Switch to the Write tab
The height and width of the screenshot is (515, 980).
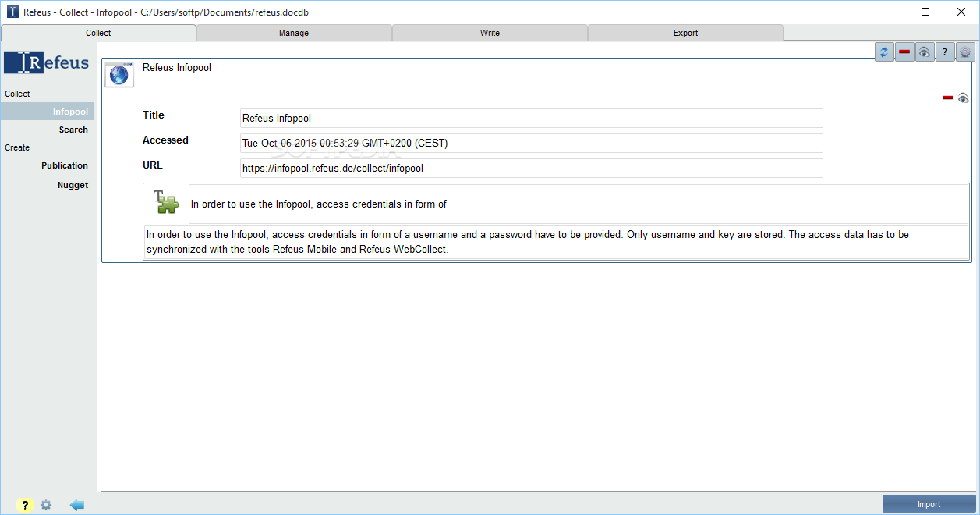(490, 33)
